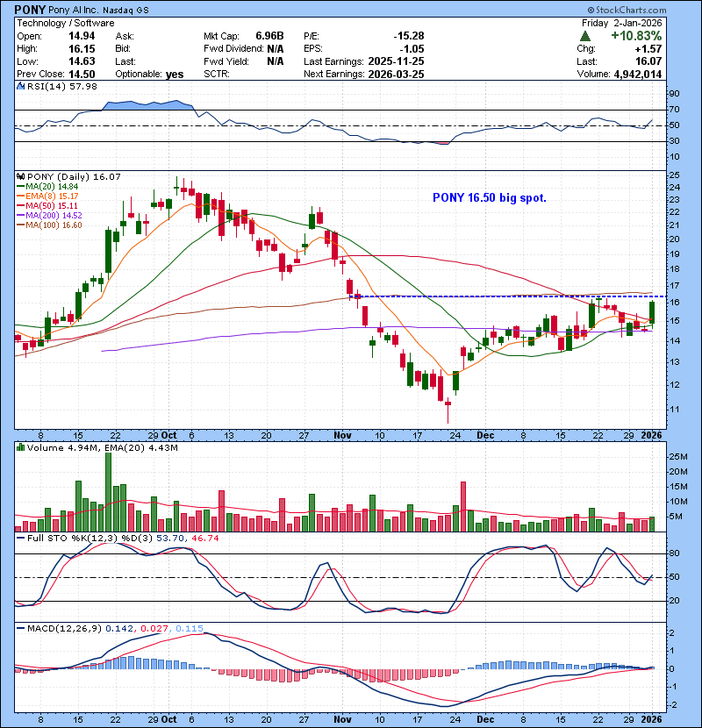Click the PONY ticker symbol title

30,10
